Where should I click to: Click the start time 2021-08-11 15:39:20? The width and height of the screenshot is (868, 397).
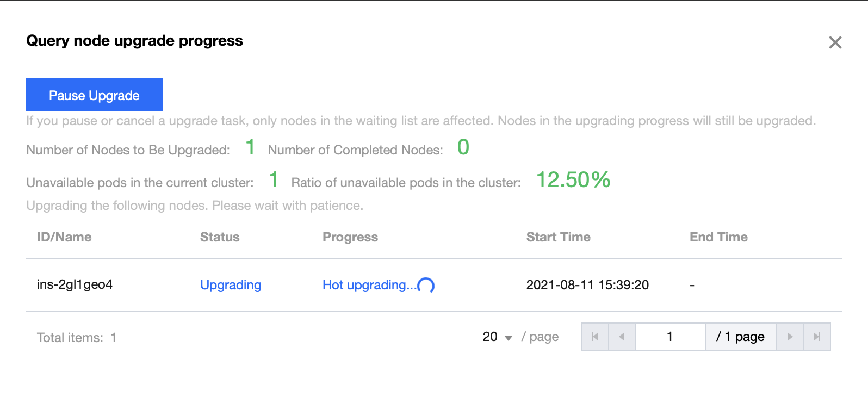(x=587, y=285)
